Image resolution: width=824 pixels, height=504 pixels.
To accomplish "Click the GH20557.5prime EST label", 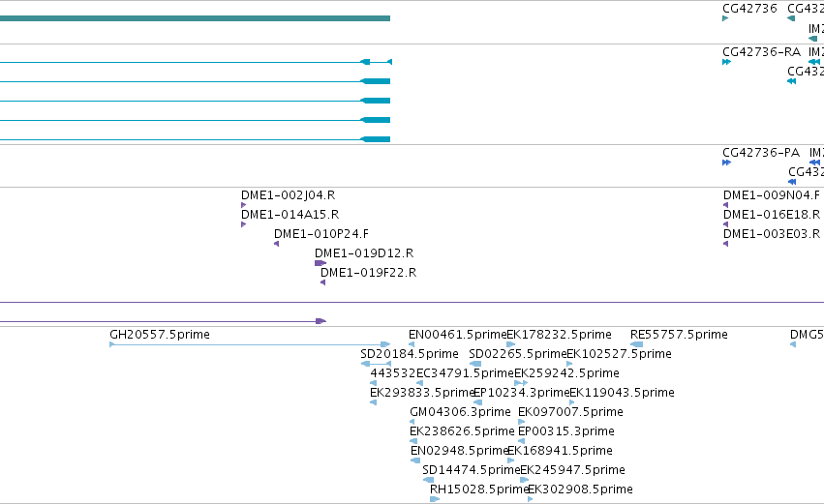I will [160, 335].
